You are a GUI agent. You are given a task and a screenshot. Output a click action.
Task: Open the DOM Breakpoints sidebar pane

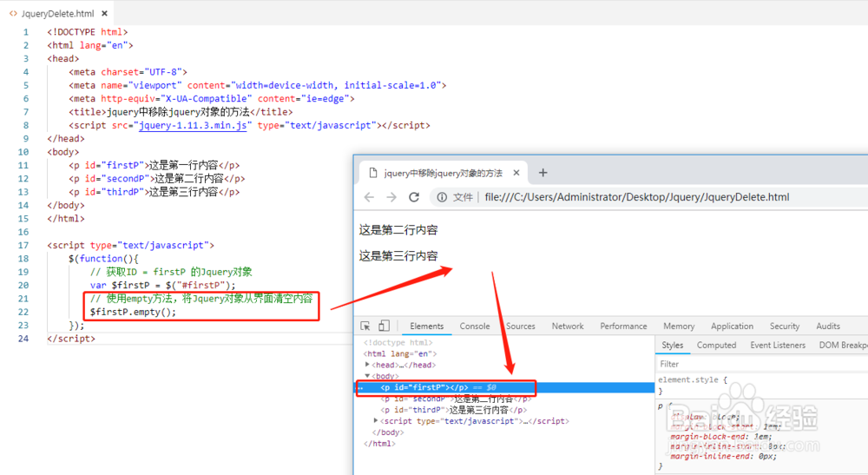tap(843, 345)
